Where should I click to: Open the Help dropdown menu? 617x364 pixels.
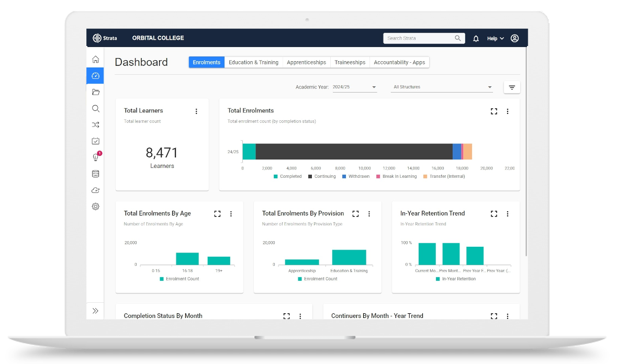(495, 39)
